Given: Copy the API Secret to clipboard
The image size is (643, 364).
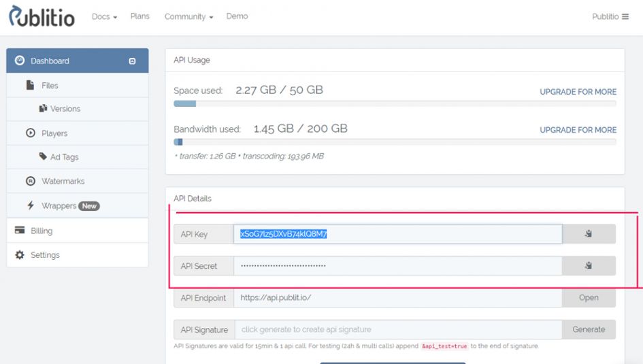Looking at the screenshot, I should coord(589,265).
